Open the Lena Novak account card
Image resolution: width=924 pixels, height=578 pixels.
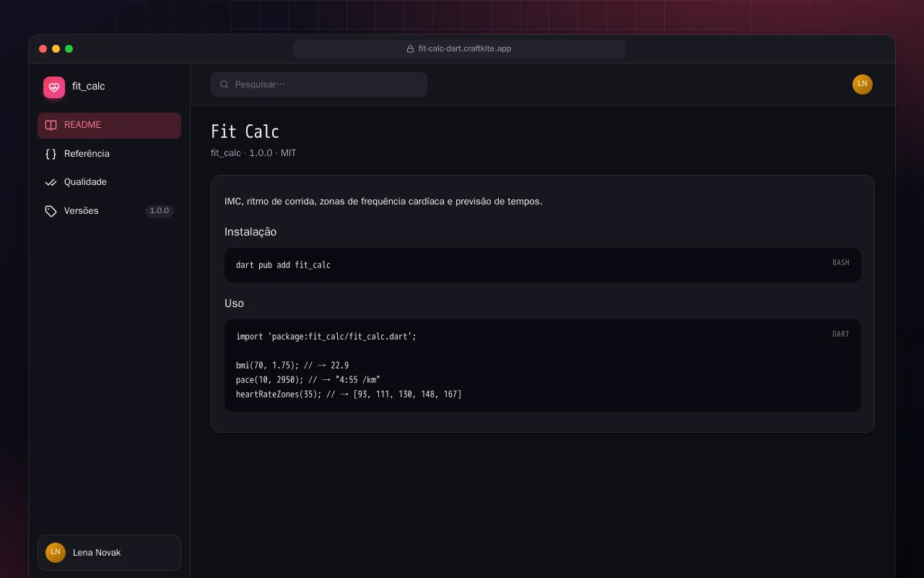109,553
